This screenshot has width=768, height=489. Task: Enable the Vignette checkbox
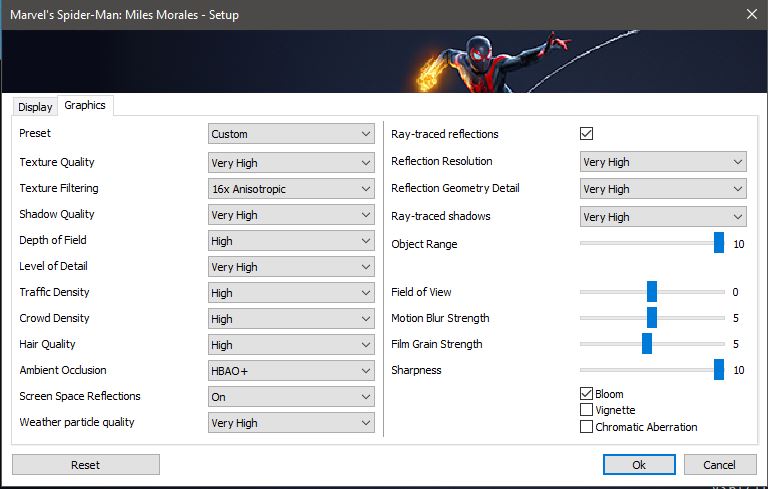pos(586,410)
